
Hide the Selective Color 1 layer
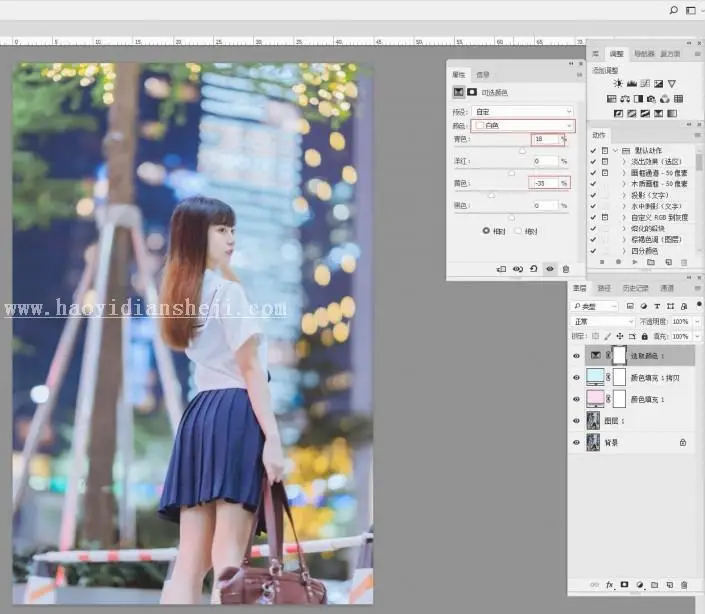577,356
